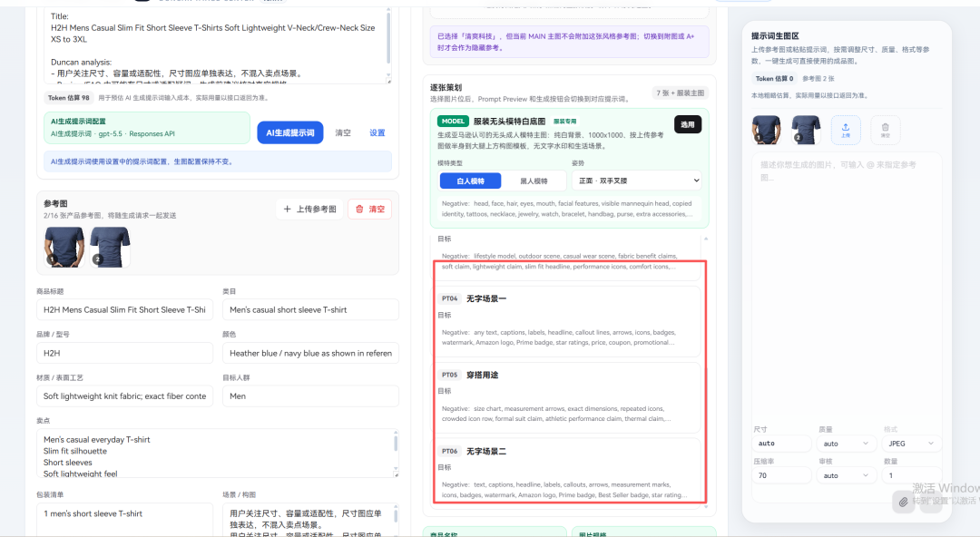Viewport: 980px width, 537px height.
Task: Click 清空 next to the AI generate button
Action: pyautogui.click(x=342, y=132)
